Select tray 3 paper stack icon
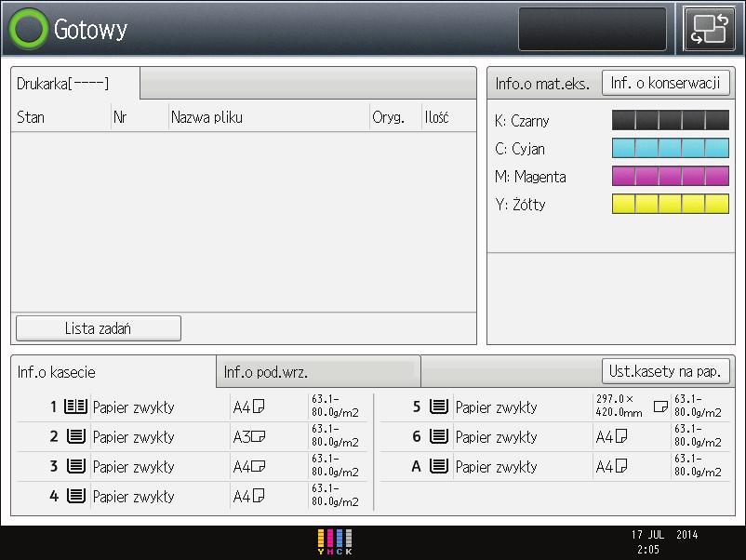 [x=76, y=466]
